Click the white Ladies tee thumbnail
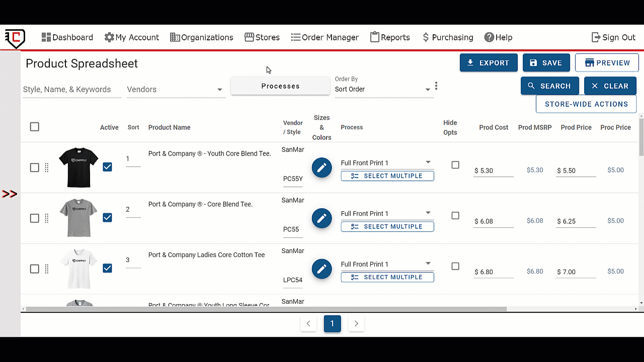644x362 pixels. click(x=78, y=268)
